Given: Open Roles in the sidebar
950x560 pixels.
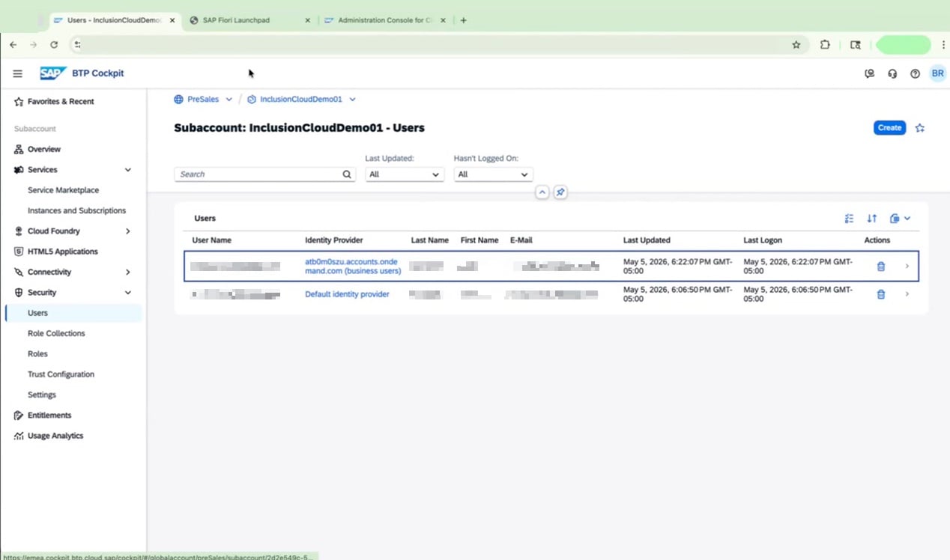Looking at the screenshot, I should coord(37,354).
